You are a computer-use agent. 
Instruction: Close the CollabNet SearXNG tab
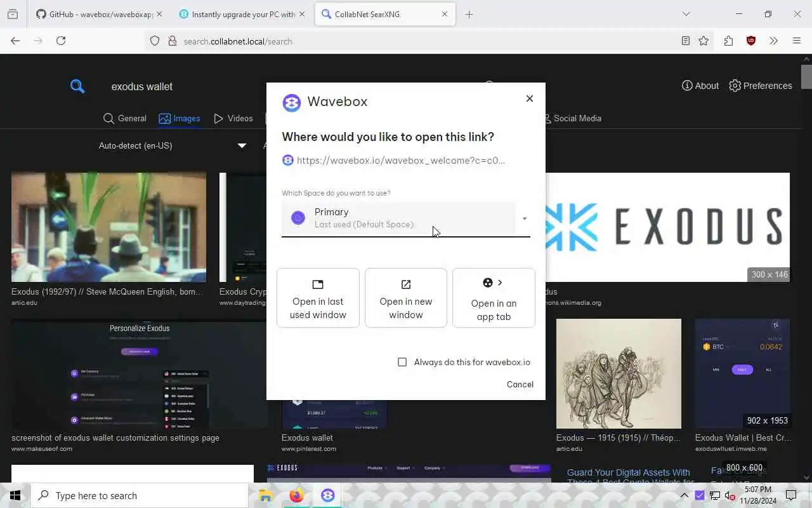coord(445,14)
